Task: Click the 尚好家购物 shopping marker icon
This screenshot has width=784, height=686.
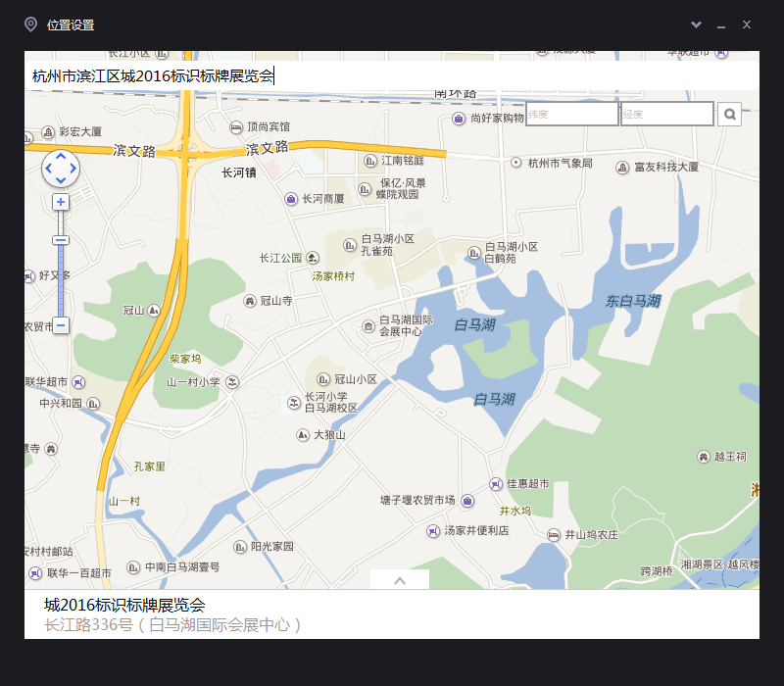Action: point(459,119)
